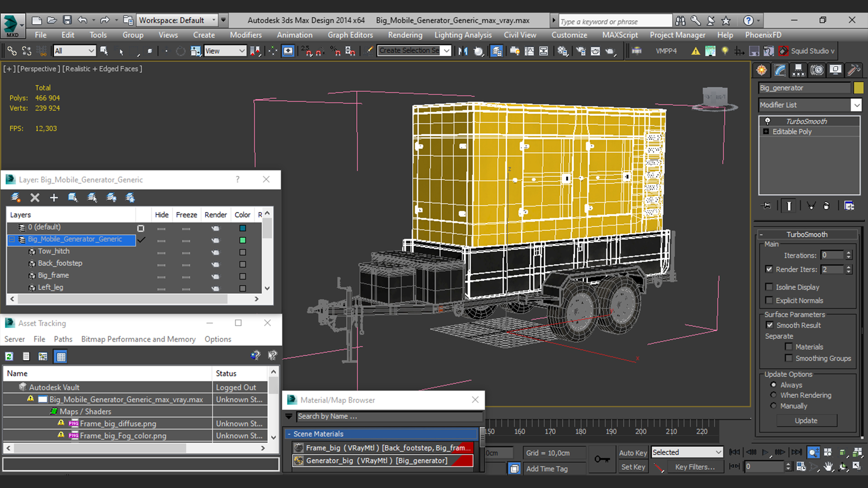Collapse the Scene Materials group

(x=289, y=434)
